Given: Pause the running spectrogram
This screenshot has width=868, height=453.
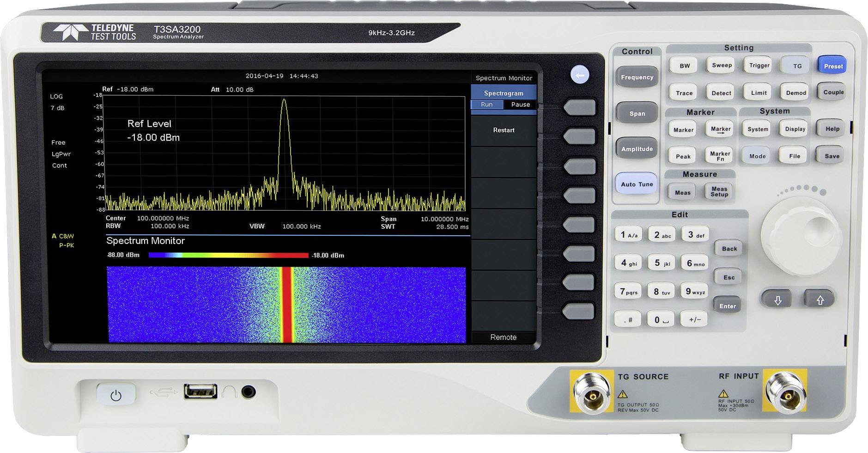Looking at the screenshot, I should (521, 104).
